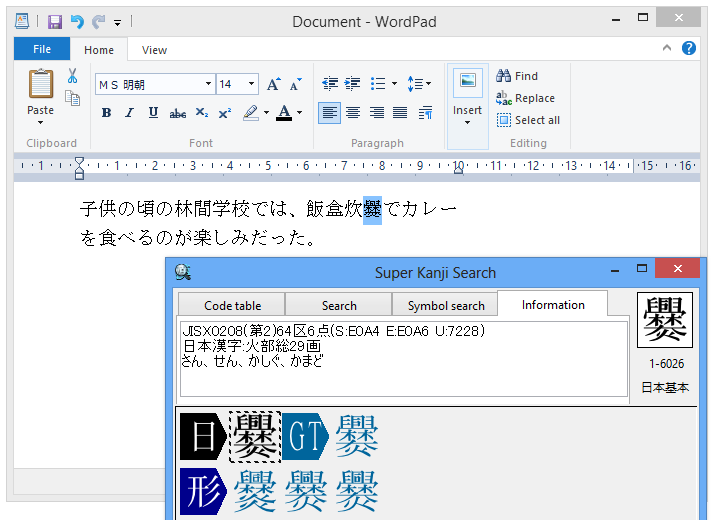Click the Undo arrow icon
The height and width of the screenshot is (520, 715).
[77, 21]
